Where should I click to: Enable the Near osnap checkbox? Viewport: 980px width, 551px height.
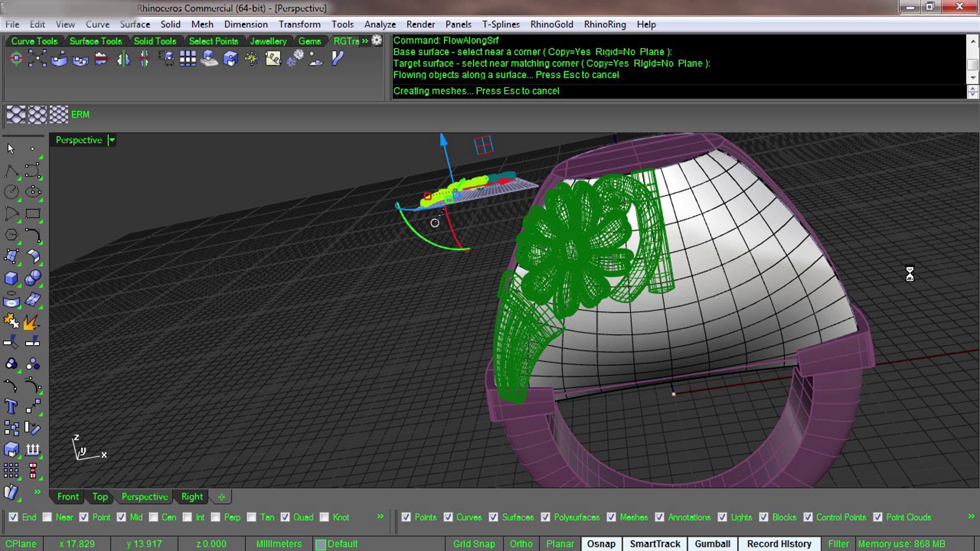(47, 517)
